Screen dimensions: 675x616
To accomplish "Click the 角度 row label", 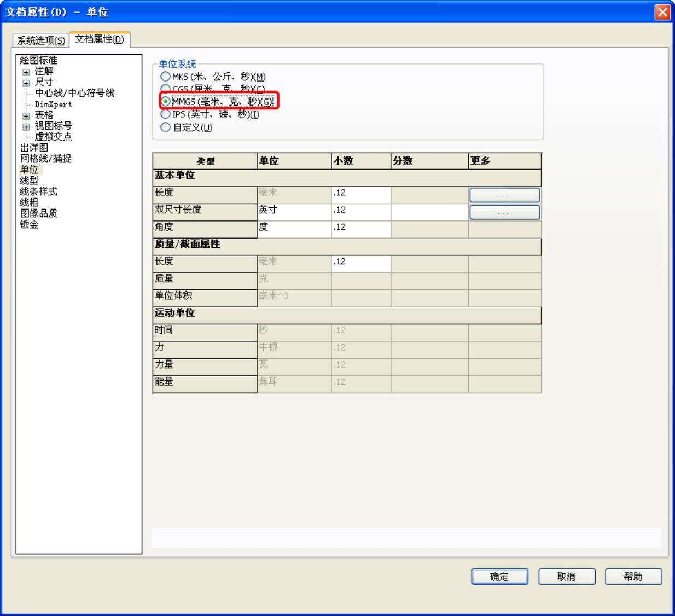I will click(205, 229).
